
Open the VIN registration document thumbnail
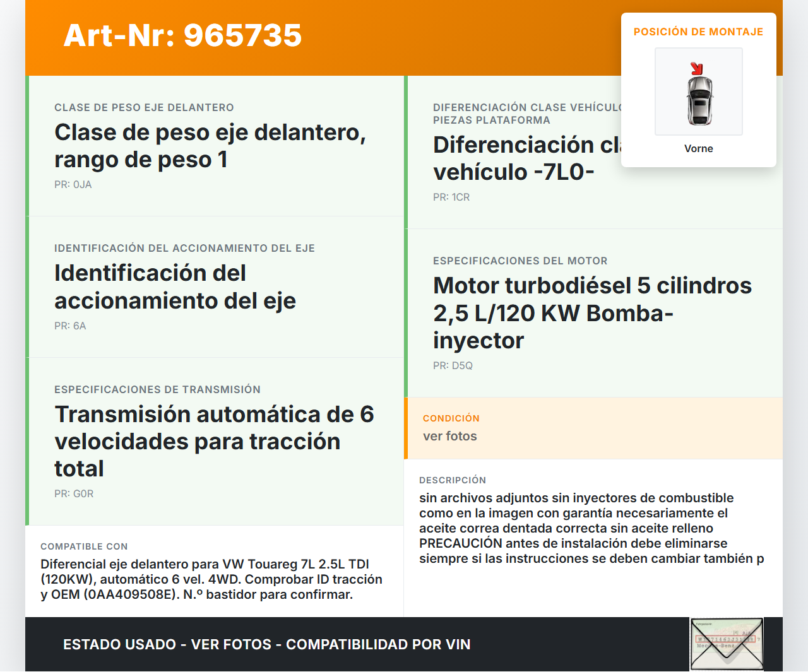727,644
